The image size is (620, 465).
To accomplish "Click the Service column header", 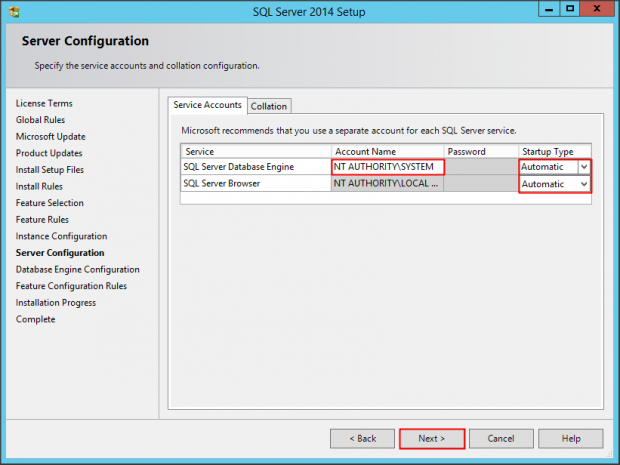I will [256, 151].
